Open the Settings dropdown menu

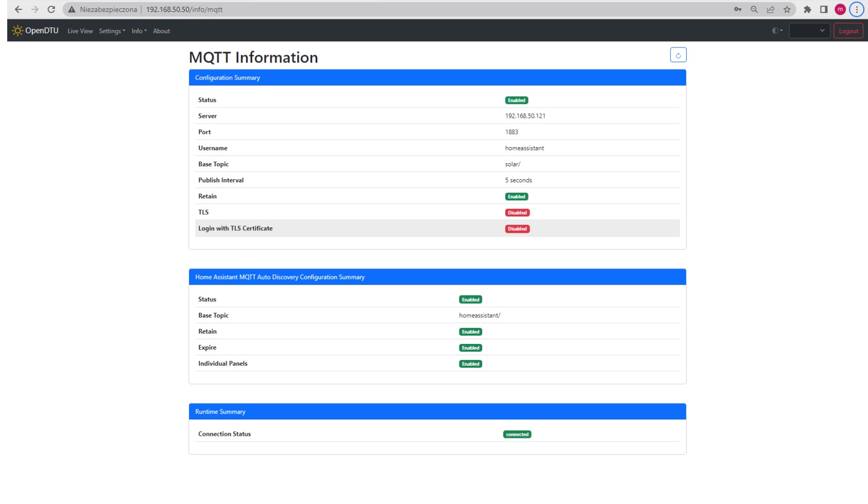[x=112, y=31]
